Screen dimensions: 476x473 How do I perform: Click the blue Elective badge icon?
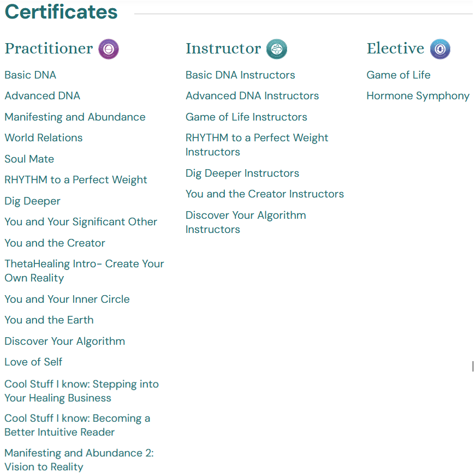440,49
